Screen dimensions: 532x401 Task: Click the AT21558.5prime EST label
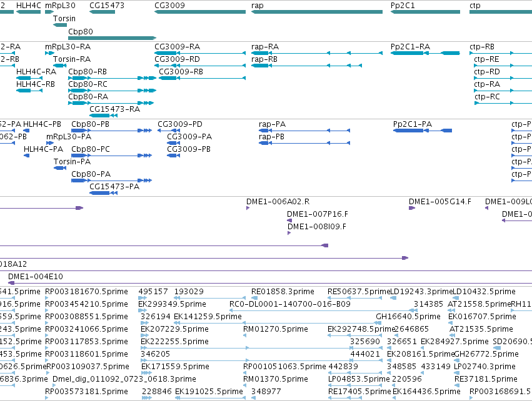tap(479, 304)
